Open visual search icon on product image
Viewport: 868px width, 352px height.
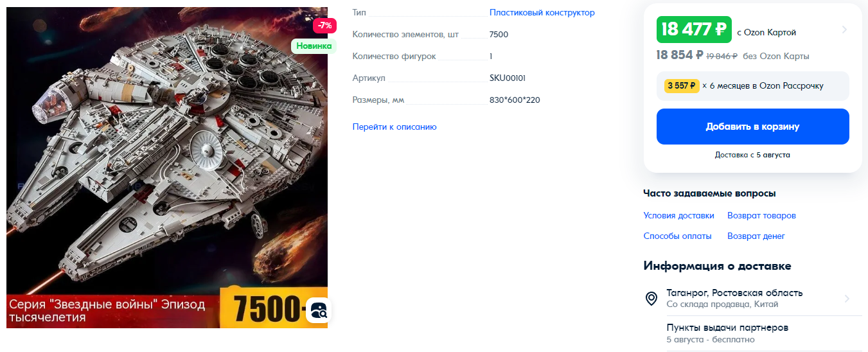(x=319, y=310)
